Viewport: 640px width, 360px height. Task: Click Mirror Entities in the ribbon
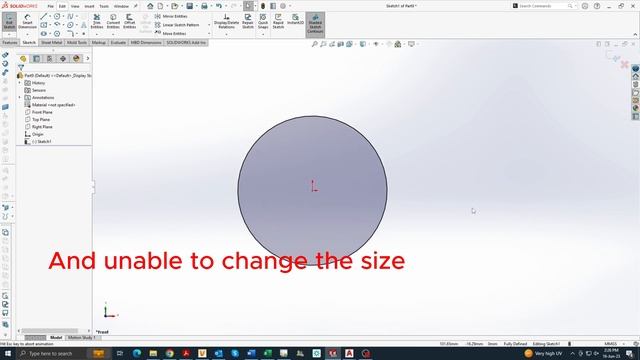[x=171, y=16]
